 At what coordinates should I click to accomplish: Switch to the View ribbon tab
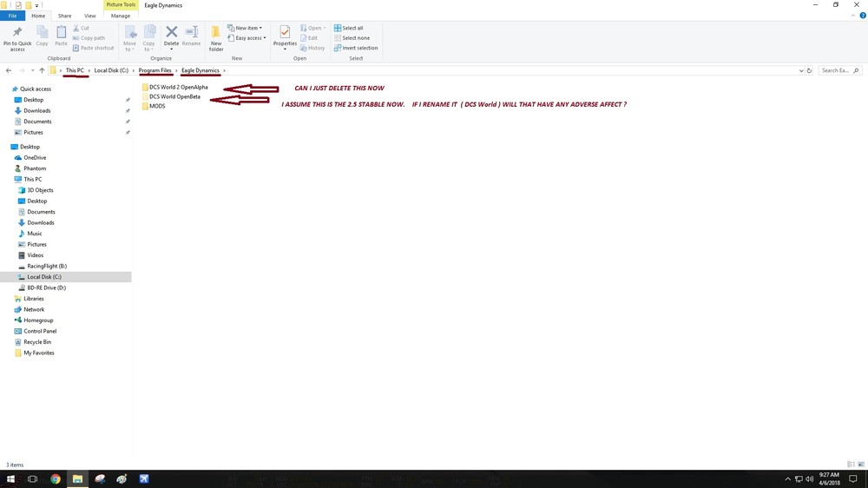(x=89, y=16)
